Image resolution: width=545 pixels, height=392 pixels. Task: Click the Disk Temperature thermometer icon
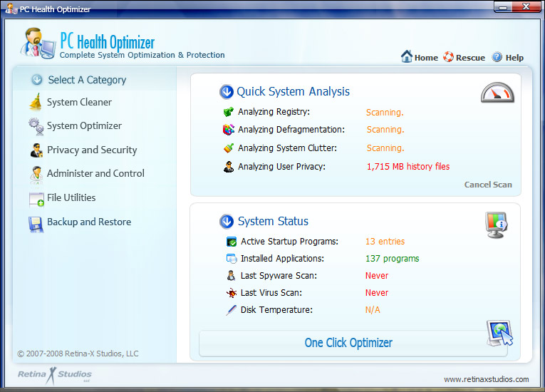[x=231, y=310]
